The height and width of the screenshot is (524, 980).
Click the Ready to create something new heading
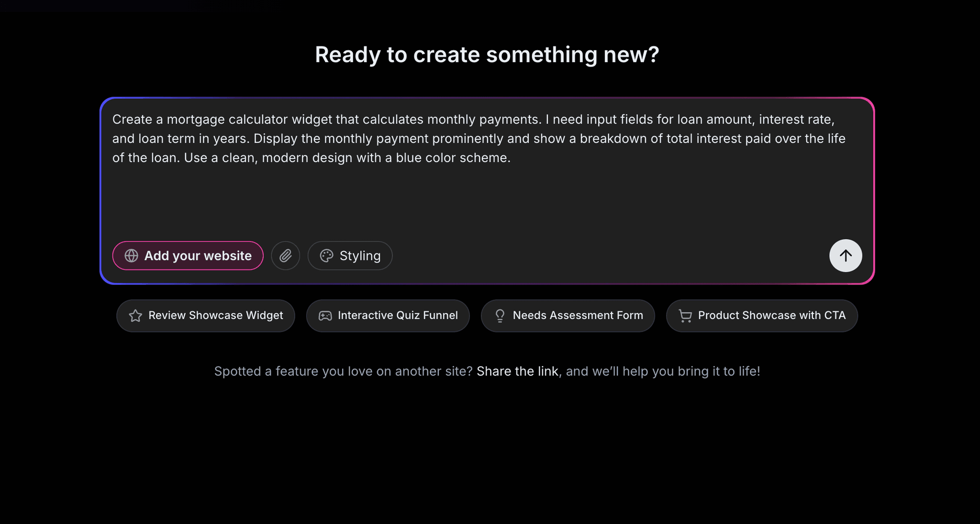click(487, 55)
